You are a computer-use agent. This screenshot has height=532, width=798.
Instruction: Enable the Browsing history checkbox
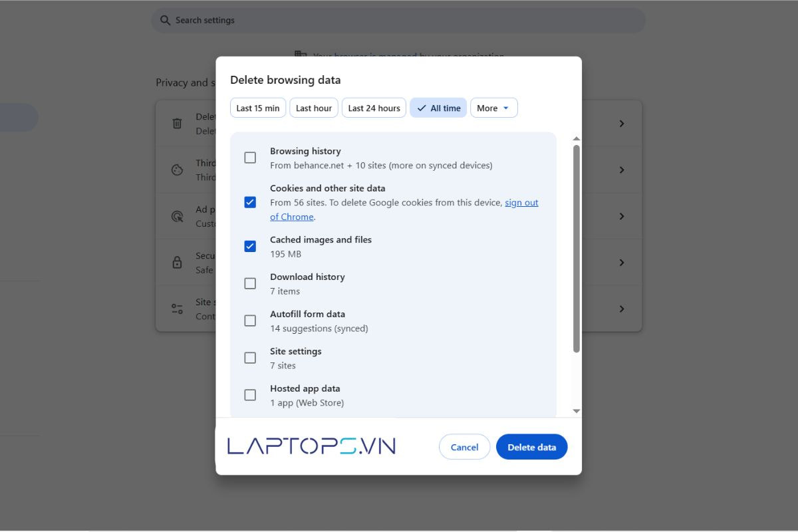click(x=250, y=158)
